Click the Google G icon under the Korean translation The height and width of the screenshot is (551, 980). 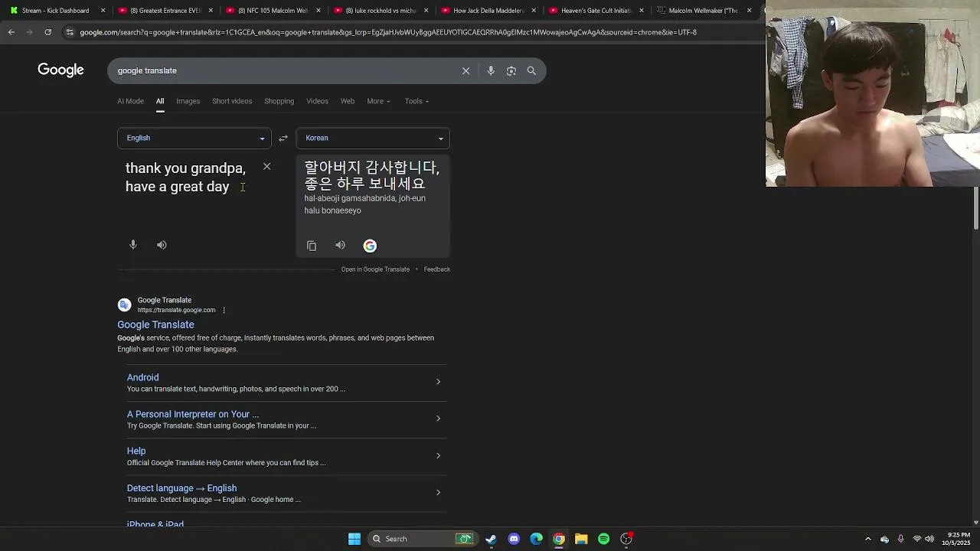[370, 246]
